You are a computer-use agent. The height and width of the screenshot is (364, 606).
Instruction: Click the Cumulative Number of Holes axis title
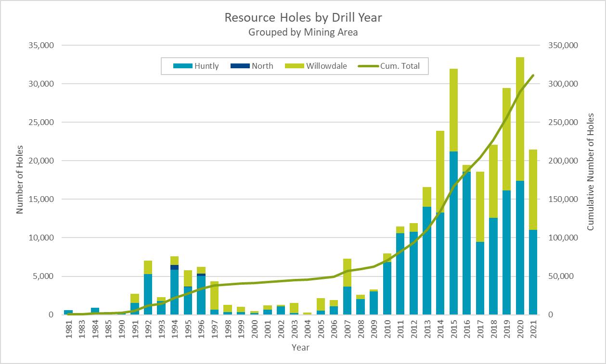point(591,172)
